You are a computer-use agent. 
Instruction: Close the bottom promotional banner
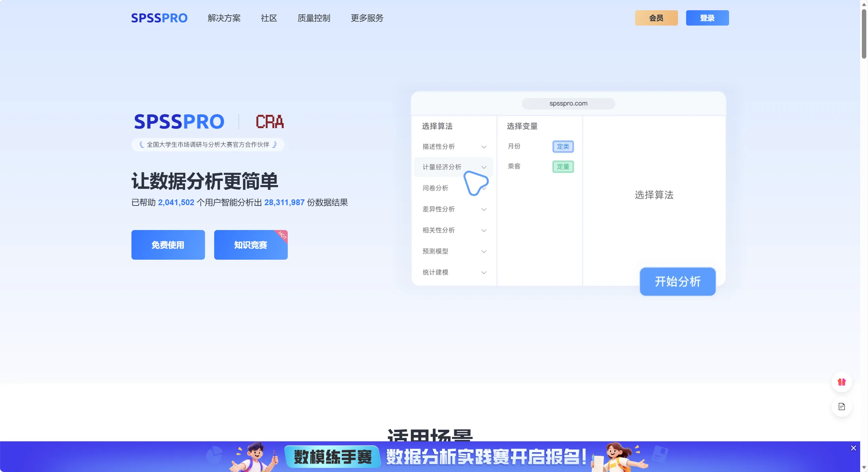[853, 448]
